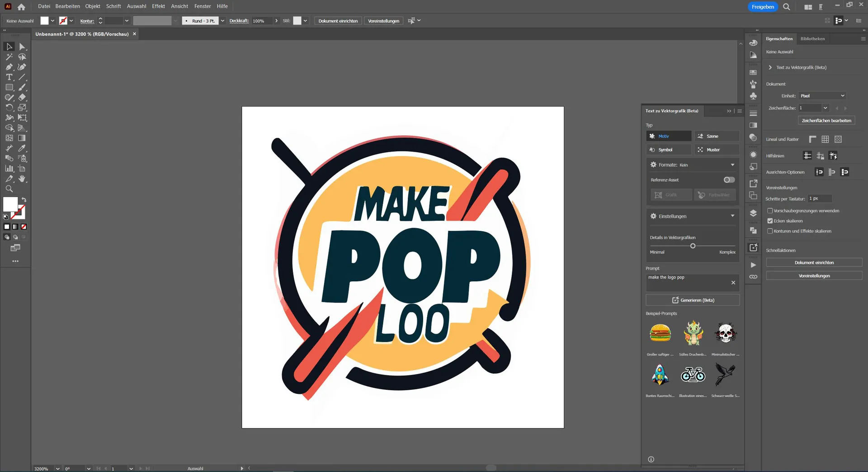Viewport: 868px width, 472px height.
Task: Choose the Motiv type option
Action: (669, 136)
